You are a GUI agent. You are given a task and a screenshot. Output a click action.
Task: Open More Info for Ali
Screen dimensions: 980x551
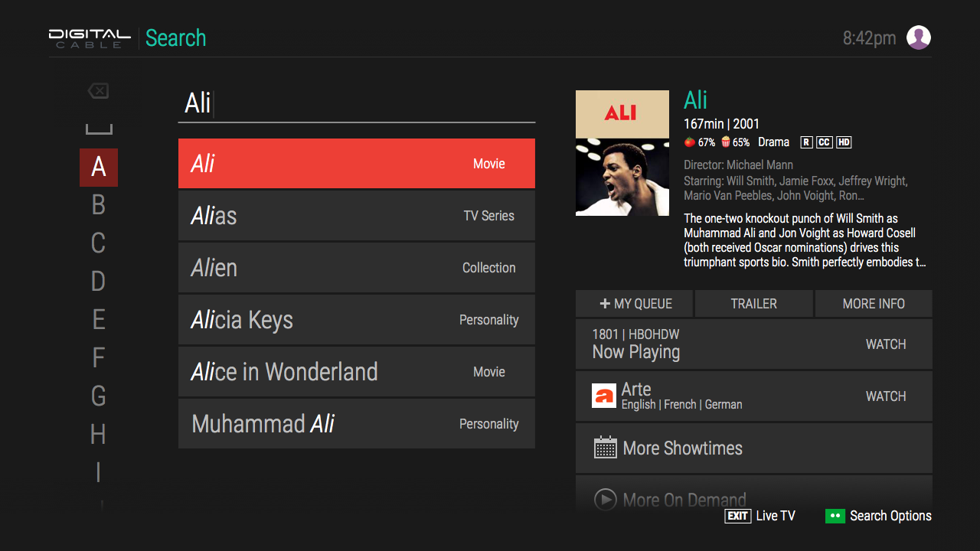coord(873,304)
